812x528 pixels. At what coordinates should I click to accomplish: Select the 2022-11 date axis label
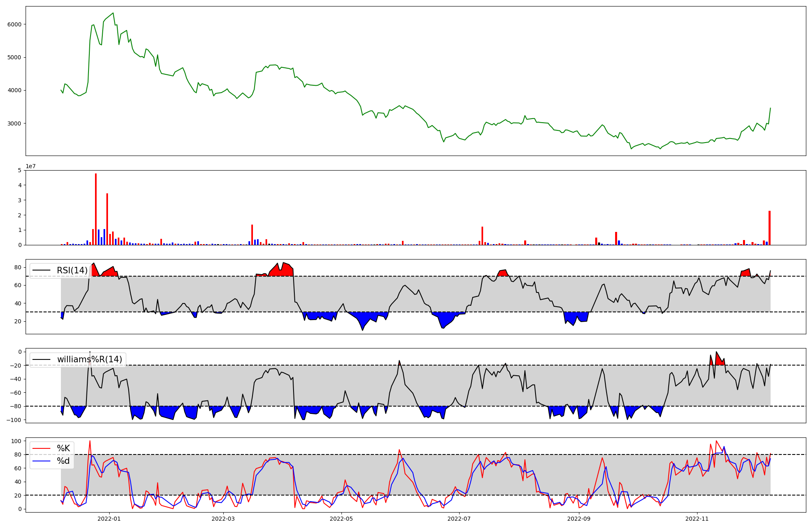click(x=697, y=519)
